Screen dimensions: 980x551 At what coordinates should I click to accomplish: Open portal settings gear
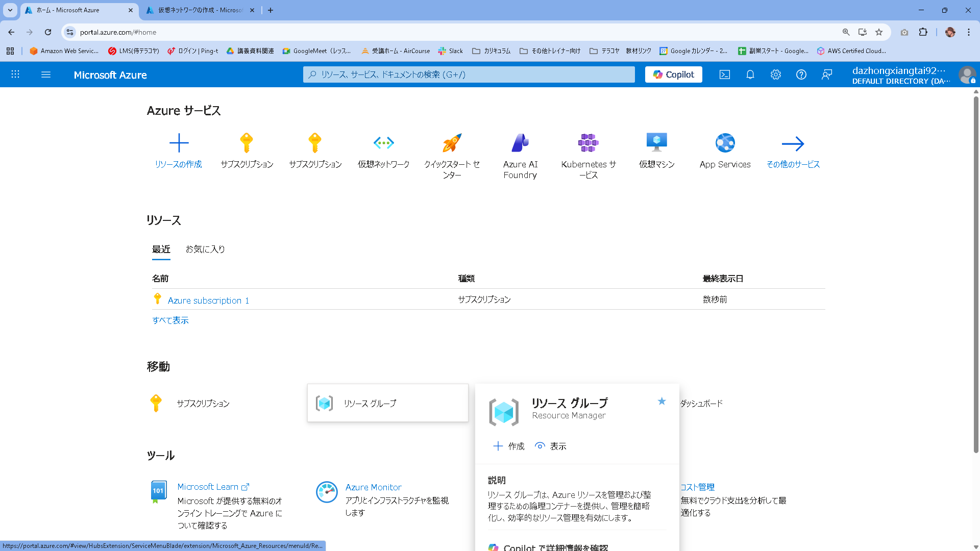coord(775,75)
